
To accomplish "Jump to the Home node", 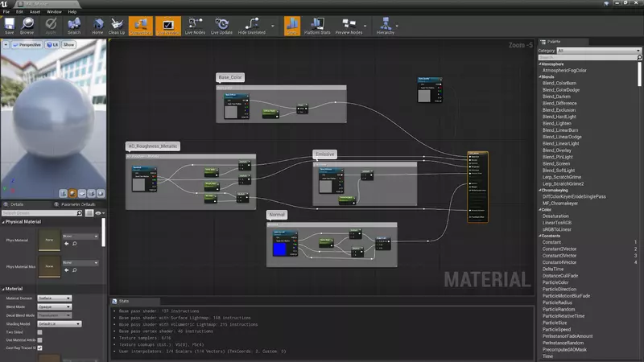I will click(97, 26).
